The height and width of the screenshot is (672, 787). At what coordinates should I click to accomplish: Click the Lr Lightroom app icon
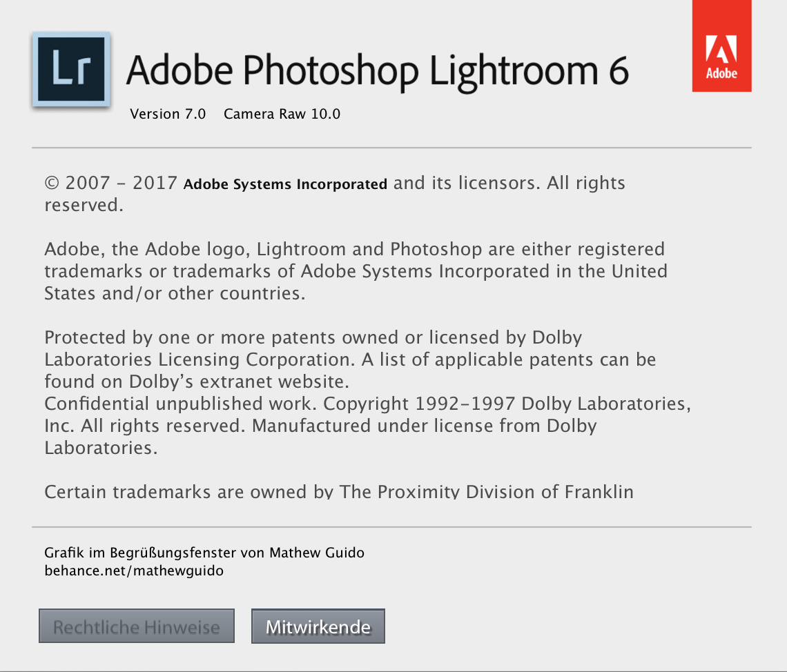(71, 69)
